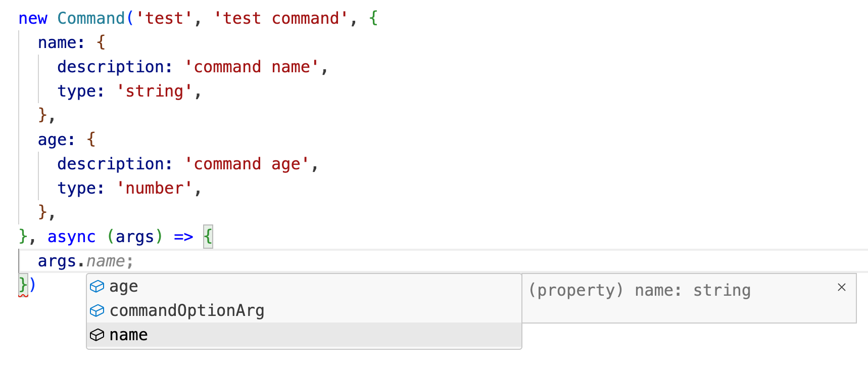Click the property icon beside age suggestion
Viewport: 868px width, 367px height.
click(x=97, y=287)
